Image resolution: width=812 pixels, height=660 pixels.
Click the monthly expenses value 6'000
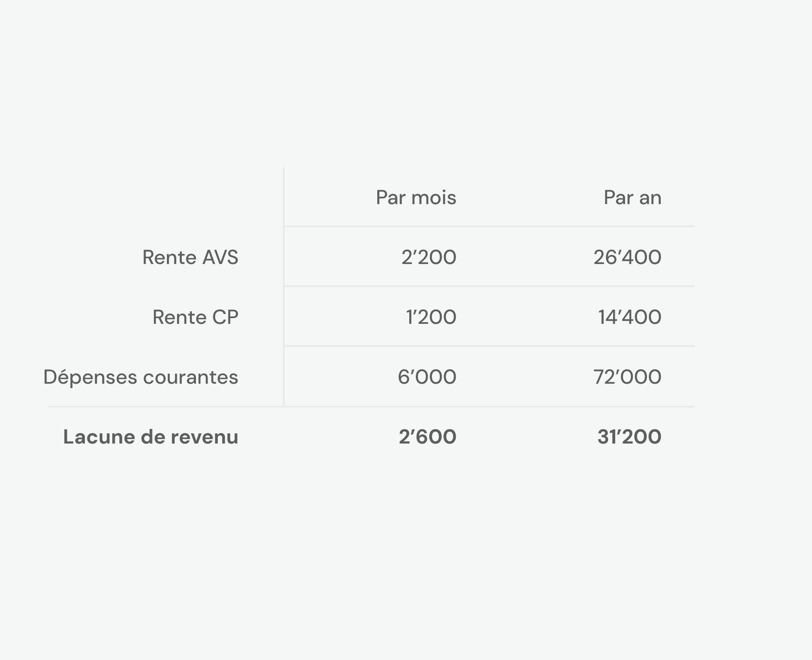[x=427, y=377]
